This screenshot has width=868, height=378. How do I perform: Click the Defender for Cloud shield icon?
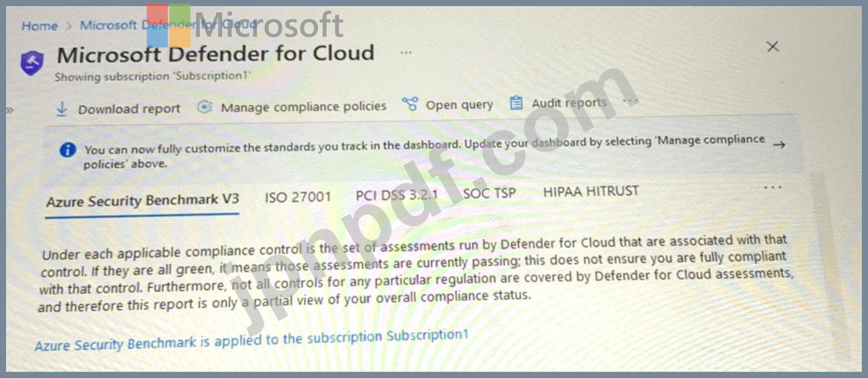(x=32, y=63)
